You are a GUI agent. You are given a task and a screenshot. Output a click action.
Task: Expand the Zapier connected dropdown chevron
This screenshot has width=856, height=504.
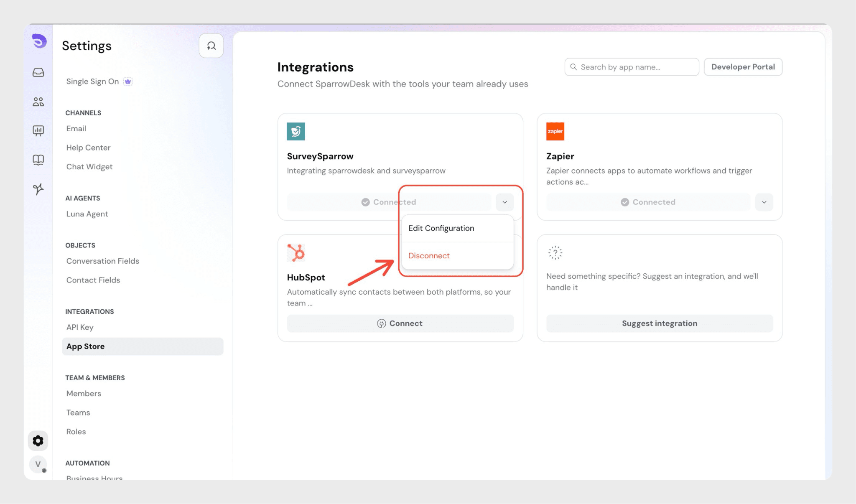[764, 202]
